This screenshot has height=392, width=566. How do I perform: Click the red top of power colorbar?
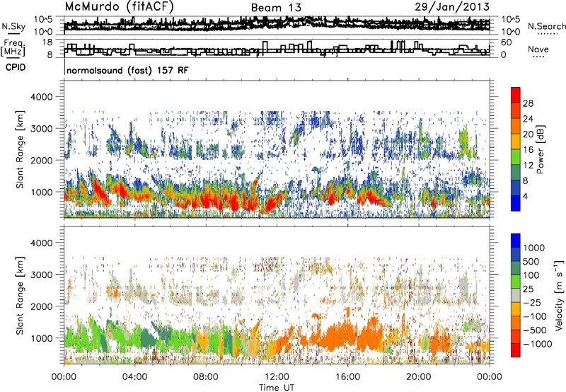tap(516, 93)
